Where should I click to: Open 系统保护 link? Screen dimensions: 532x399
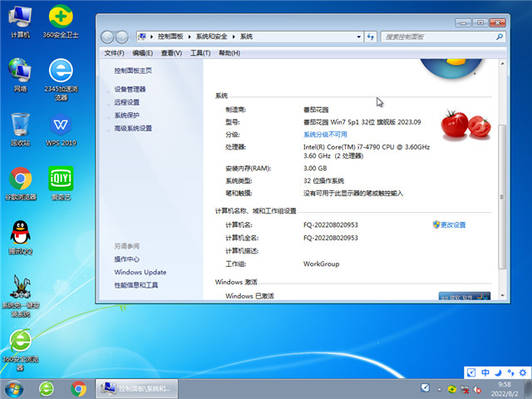click(127, 116)
